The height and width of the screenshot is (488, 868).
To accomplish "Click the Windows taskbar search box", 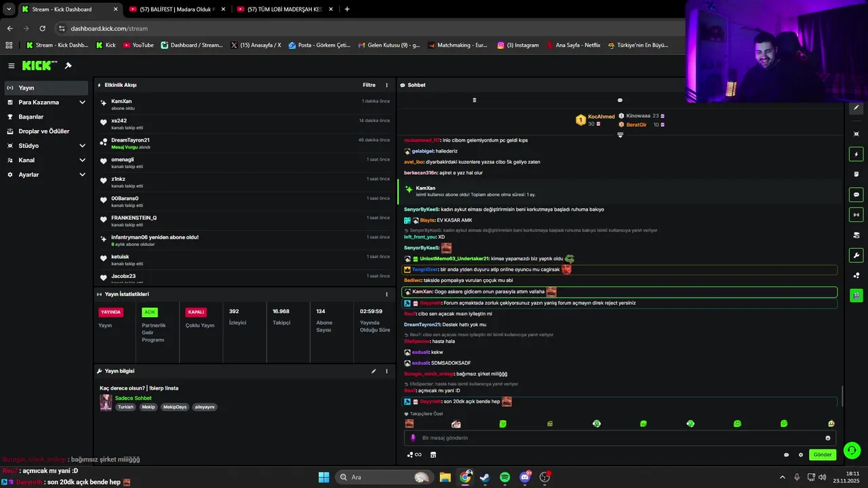I will coord(385,477).
